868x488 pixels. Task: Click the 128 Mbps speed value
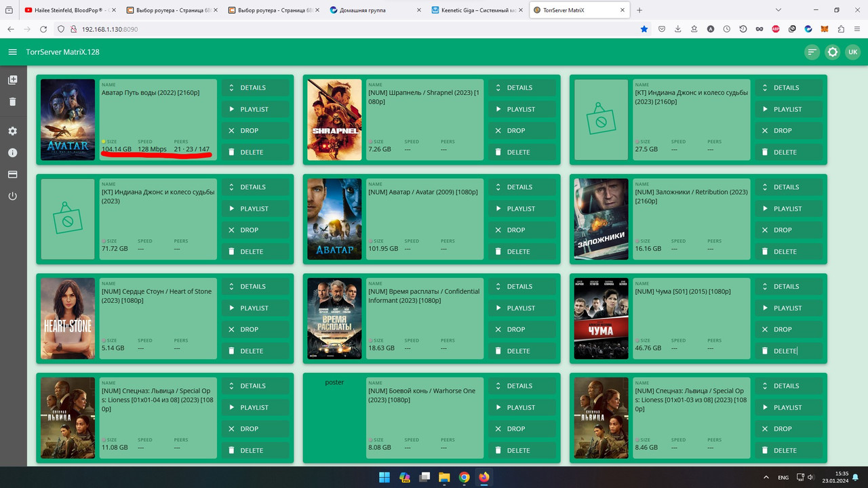click(x=152, y=149)
